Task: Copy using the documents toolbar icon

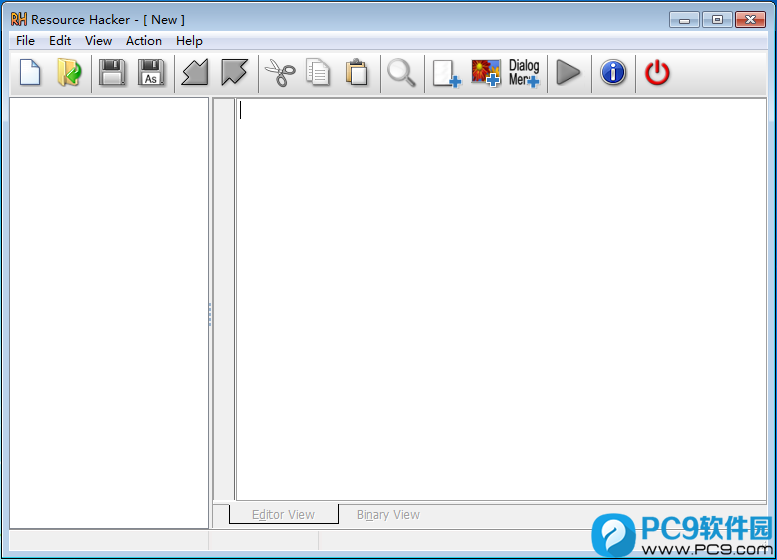Action: (318, 73)
